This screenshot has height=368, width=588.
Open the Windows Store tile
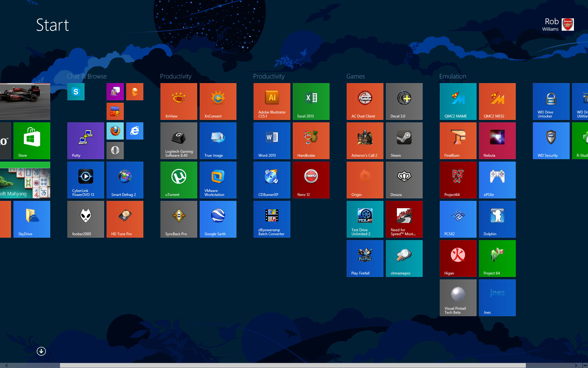tap(32, 141)
